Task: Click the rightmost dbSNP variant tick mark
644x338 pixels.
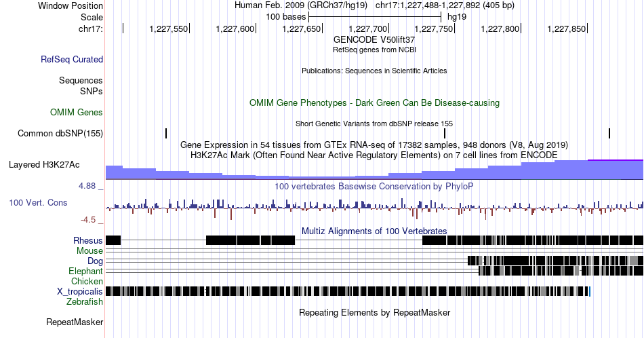Action: pyautogui.click(x=609, y=133)
